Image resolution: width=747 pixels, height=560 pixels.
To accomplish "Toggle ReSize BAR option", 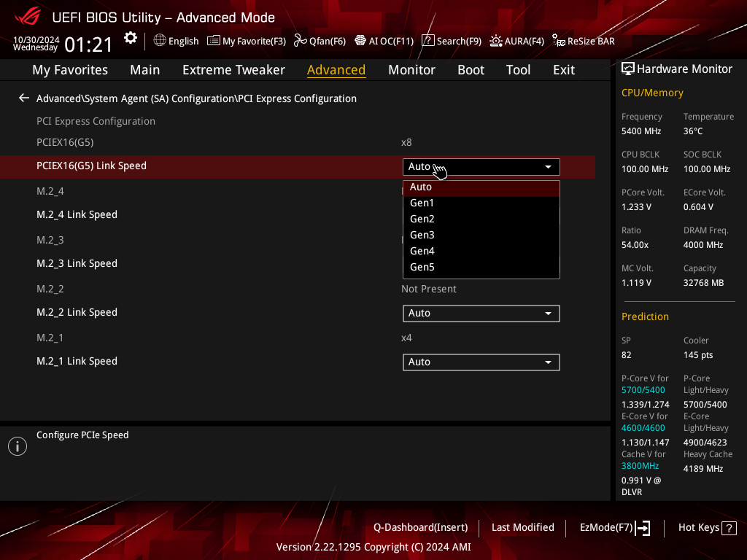I will tap(584, 41).
